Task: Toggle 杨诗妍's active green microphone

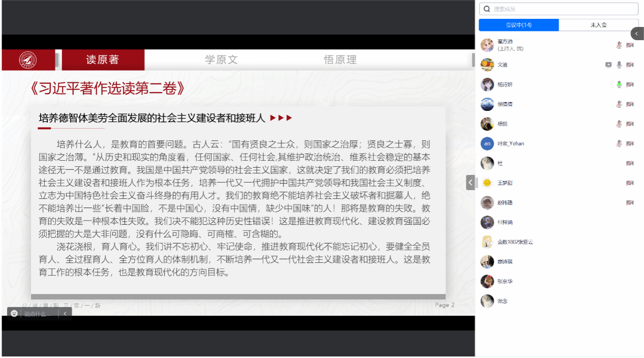Action: point(619,84)
